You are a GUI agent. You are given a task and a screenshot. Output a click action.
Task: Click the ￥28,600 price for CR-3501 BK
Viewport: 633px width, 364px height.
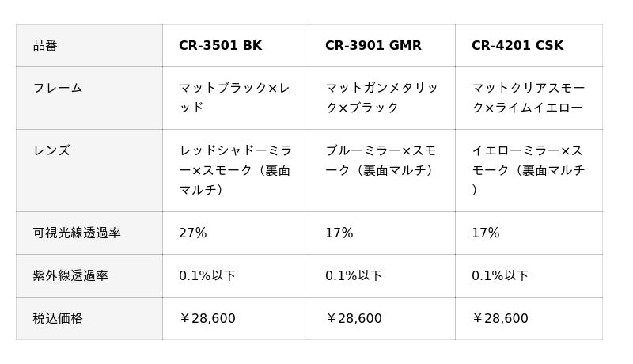(x=207, y=319)
